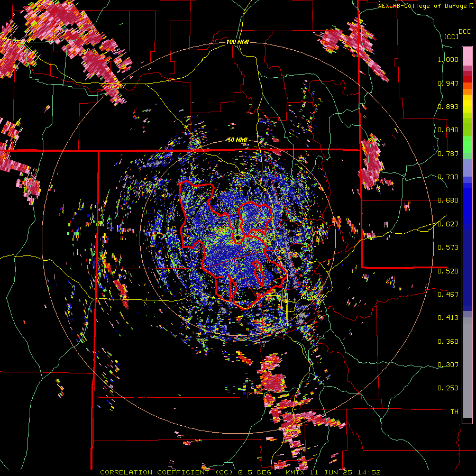476x476 pixels.
Task: Click the 0.893 legend value
Action: pyautogui.click(x=448, y=106)
